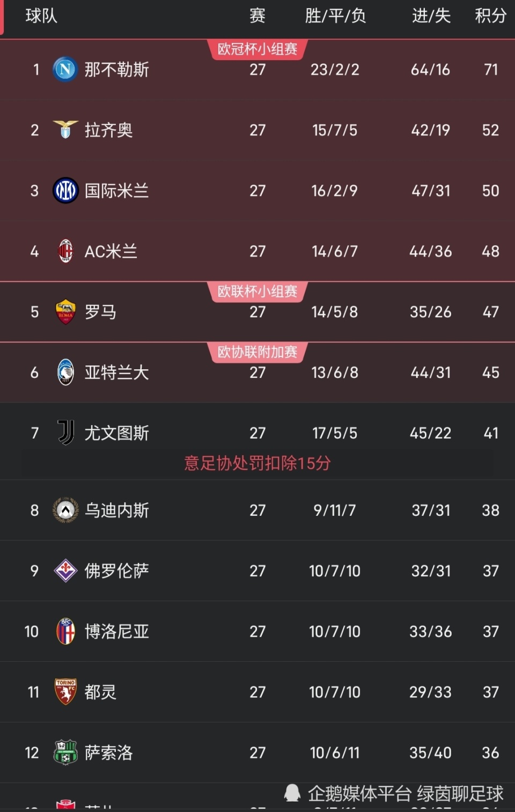Image resolution: width=515 pixels, height=812 pixels.
Task: Open the Sassuolo green crest icon
Action: coord(65,752)
